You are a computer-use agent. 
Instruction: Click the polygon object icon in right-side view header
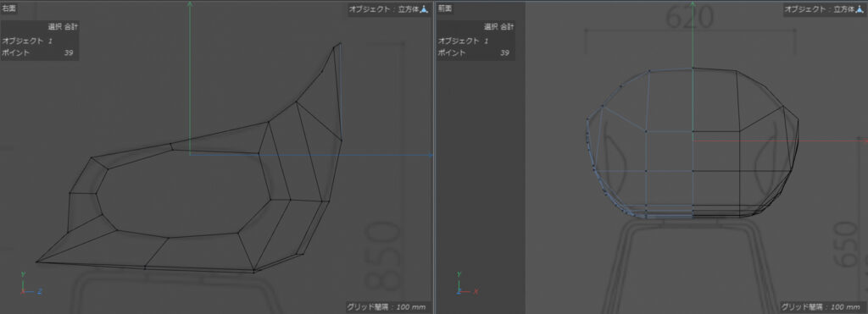click(425, 10)
